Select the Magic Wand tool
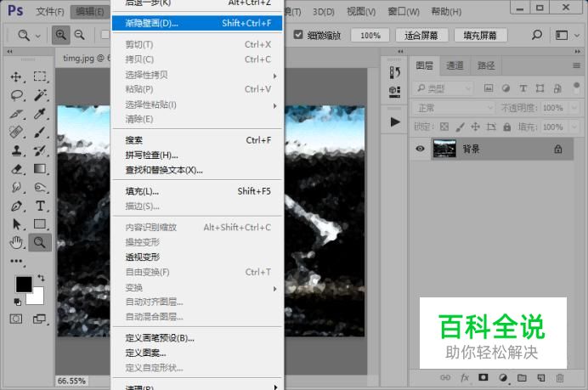588x390 pixels. tap(40, 95)
